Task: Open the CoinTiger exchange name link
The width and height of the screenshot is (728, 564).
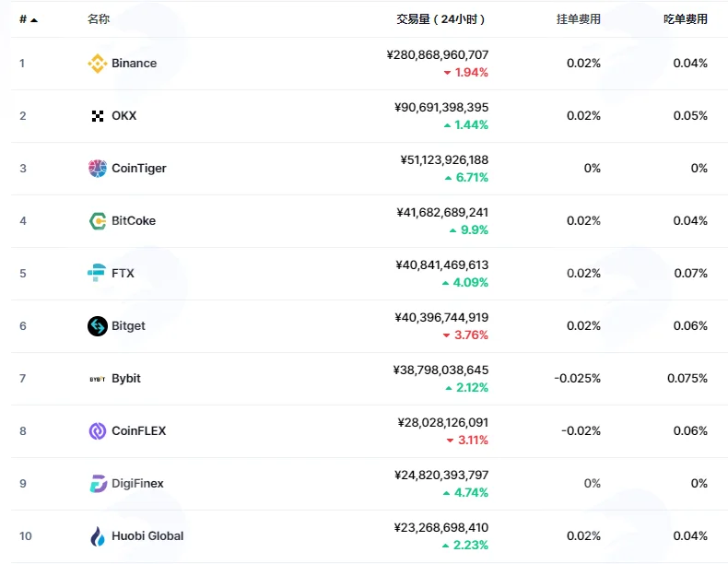Action: pos(139,169)
